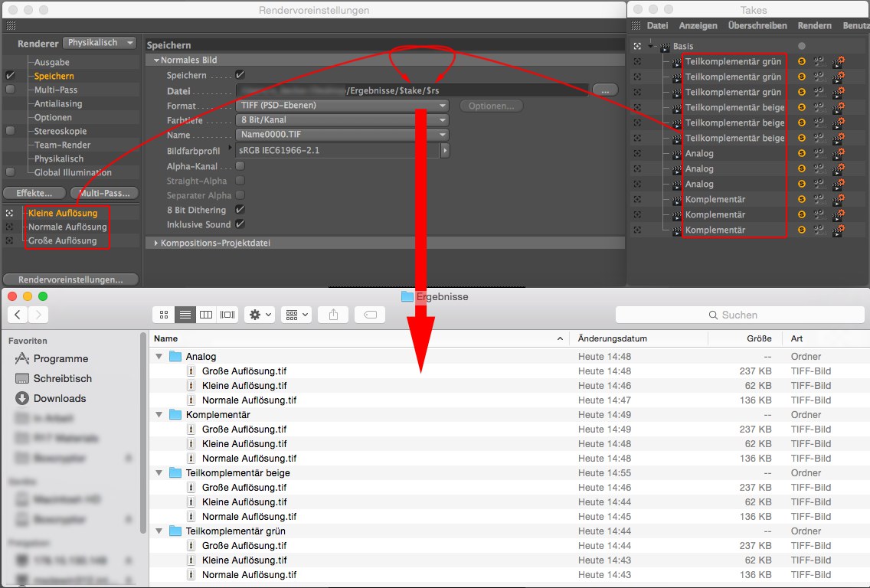Viewport: 870px width, 588px height.
Task: Open the Format dropdown showing TIFF (PSD-Ebenen)
Action: (x=342, y=106)
